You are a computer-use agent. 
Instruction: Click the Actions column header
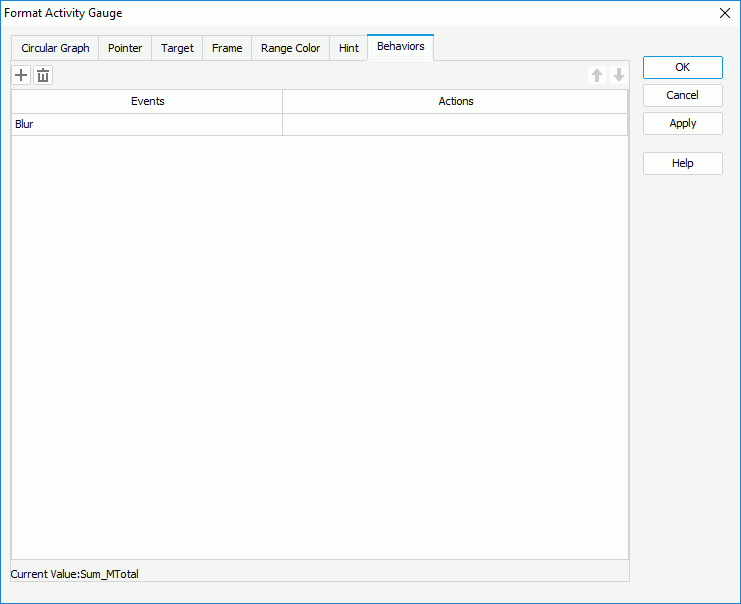[455, 102]
